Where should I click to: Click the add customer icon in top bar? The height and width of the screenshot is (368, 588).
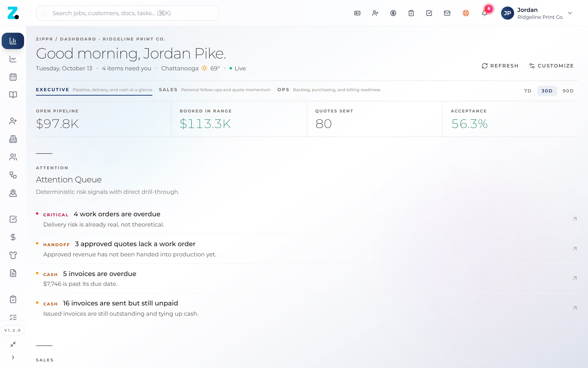click(x=375, y=13)
